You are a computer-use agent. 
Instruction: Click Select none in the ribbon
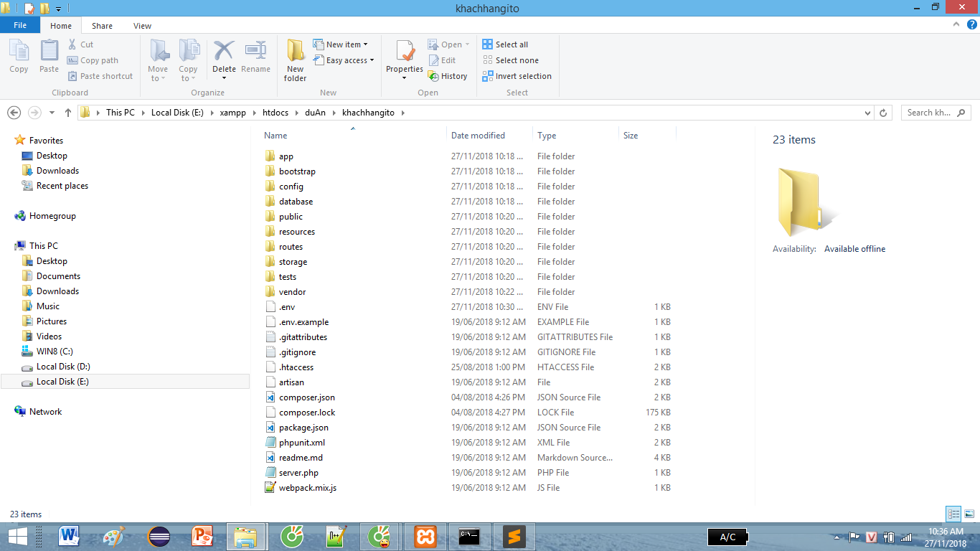(x=510, y=60)
